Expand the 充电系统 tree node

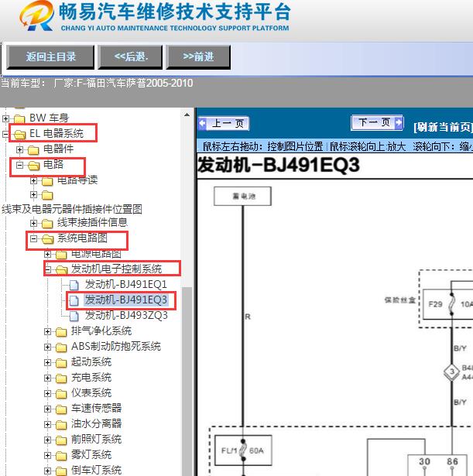pyautogui.click(x=48, y=378)
